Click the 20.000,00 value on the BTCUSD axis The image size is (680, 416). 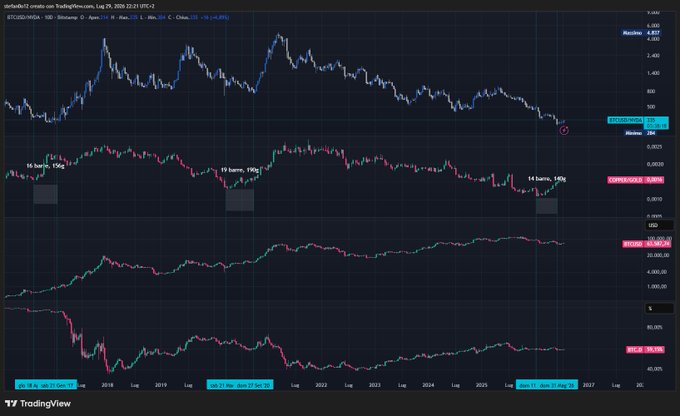[x=658, y=255]
